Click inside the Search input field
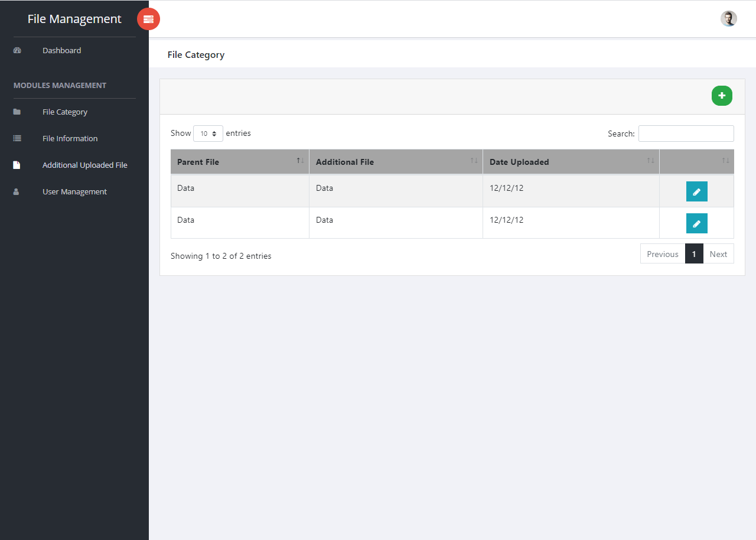756x540 pixels. [686, 134]
